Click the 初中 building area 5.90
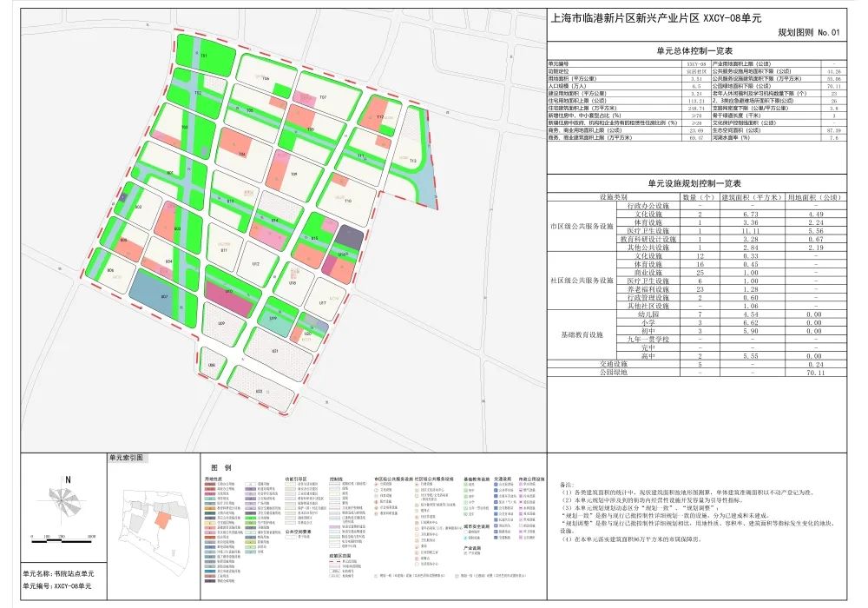 (x=751, y=331)
